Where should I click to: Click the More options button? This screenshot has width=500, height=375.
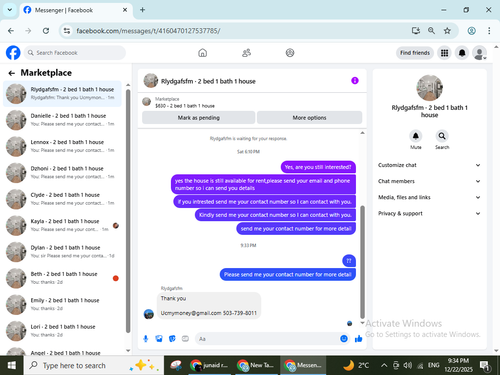point(309,118)
